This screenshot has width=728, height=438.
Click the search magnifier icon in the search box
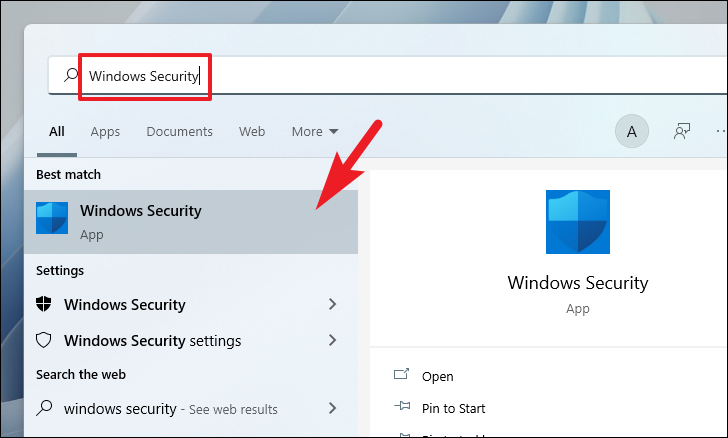coord(71,75)
